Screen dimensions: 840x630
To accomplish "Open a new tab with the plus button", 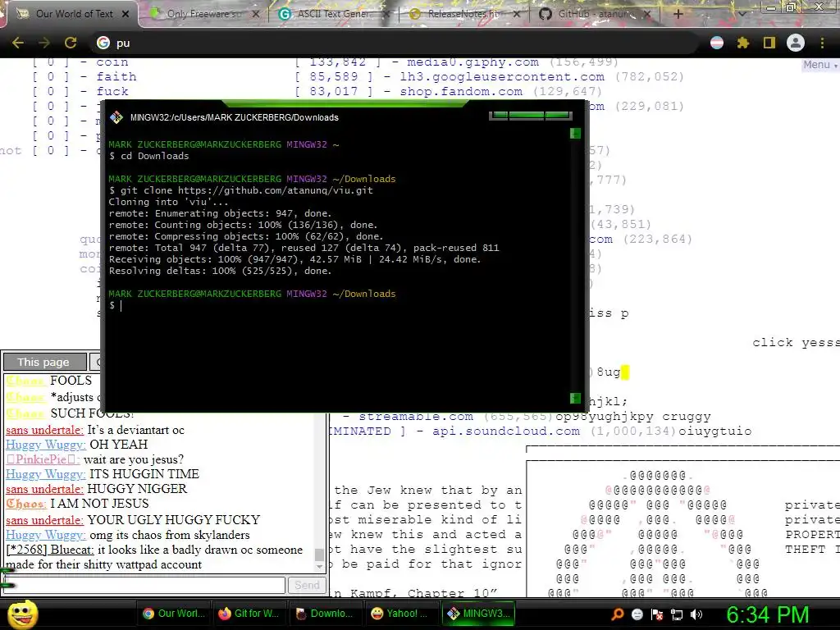I will (x=678, y=14).
